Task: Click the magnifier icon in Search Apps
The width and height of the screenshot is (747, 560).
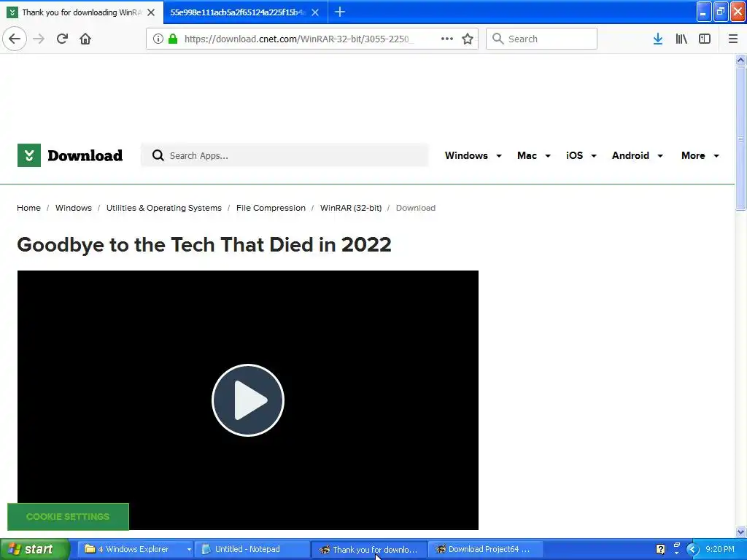Action: [158, 155]
